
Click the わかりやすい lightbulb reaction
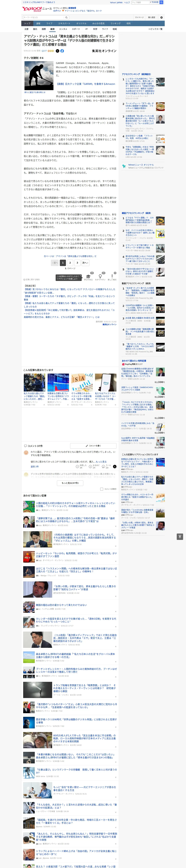[100, 276]
